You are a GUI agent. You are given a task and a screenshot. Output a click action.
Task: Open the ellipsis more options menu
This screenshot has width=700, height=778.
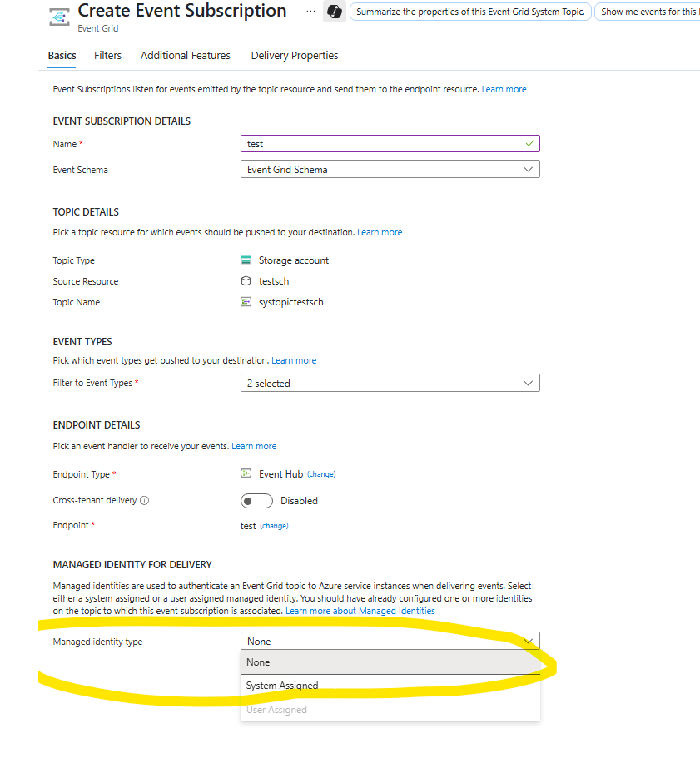[x=310, y=12]
